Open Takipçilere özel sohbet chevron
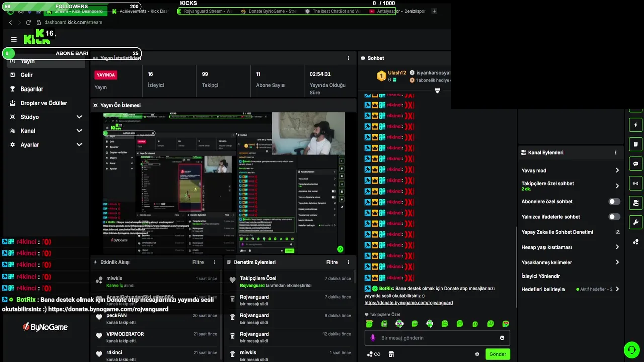The width and height of the screenshot is (644, 362). click(617, 186)
